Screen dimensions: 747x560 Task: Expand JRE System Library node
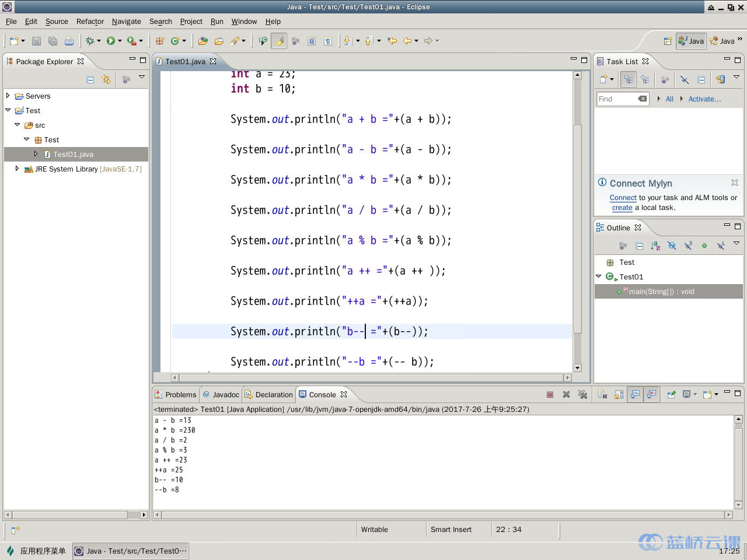click(x=17, y=169)
